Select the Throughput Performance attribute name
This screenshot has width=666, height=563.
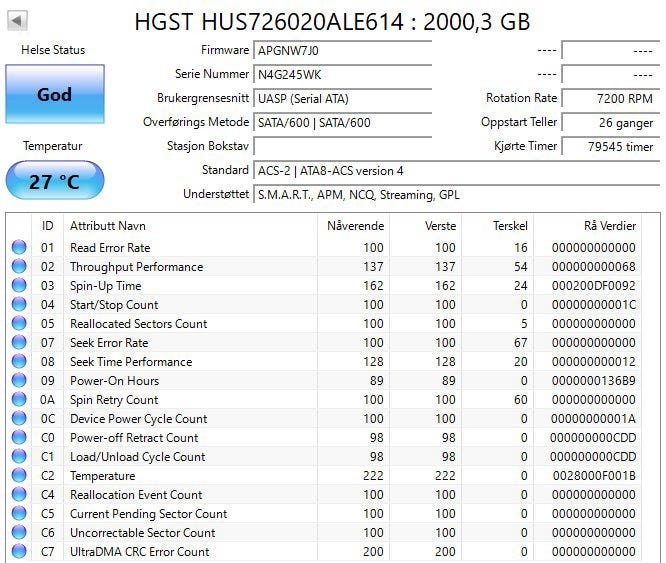click(x=136, y=267)
